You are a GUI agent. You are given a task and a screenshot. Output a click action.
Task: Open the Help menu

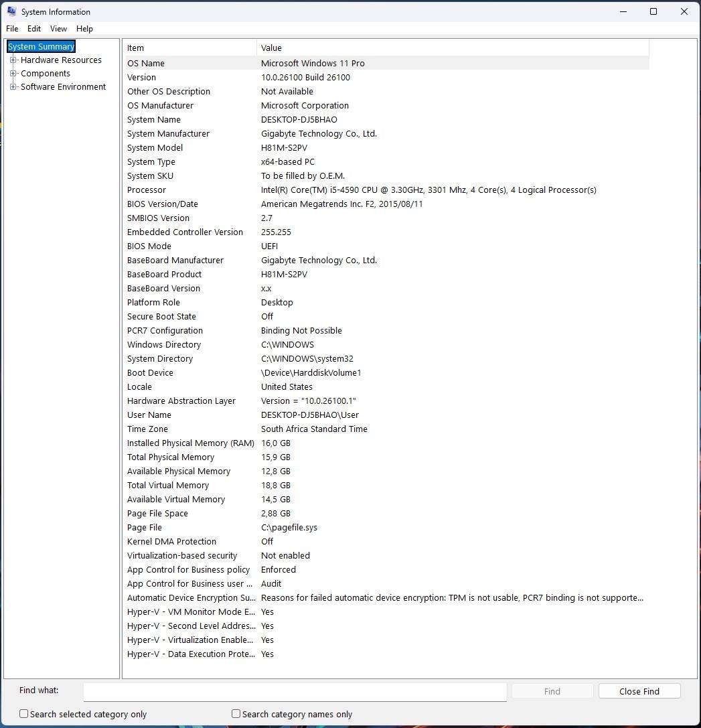tap(84, 28)
